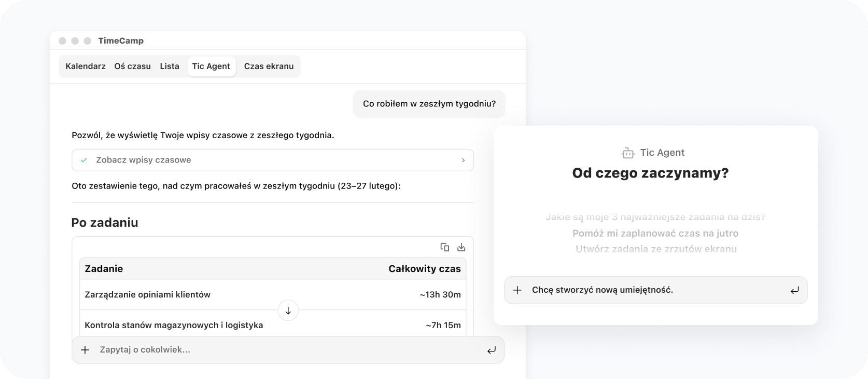Switch to the Oś czasu tab
The height and width of the screenshot is (379, 868).
[x=132, y=66]
